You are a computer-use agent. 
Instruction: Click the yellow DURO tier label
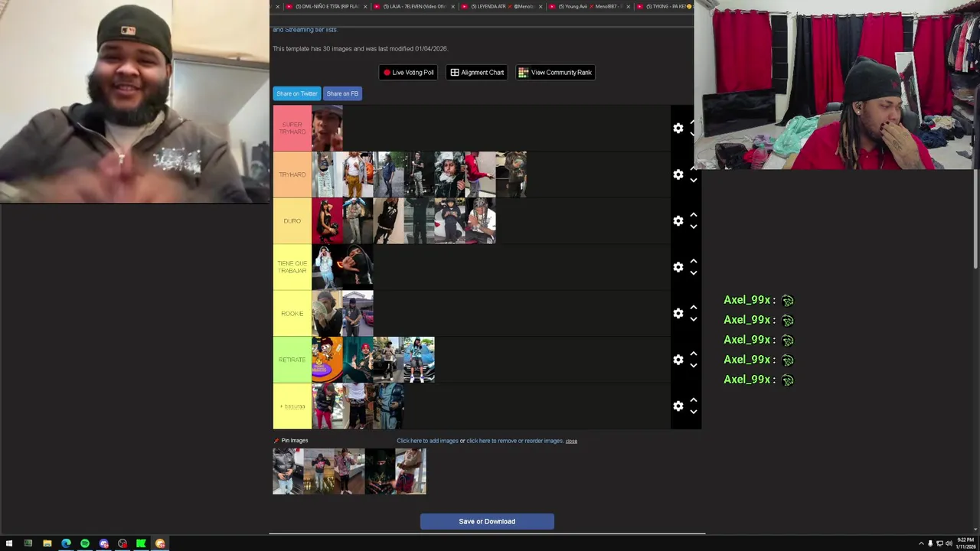pyautogui.click(x=292, y=221)
